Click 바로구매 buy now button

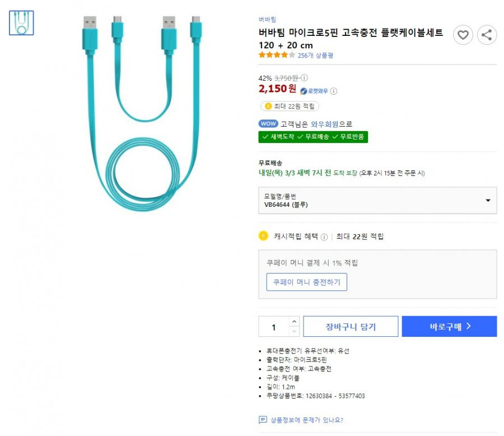pyautogui.click(x=449, y=327)
